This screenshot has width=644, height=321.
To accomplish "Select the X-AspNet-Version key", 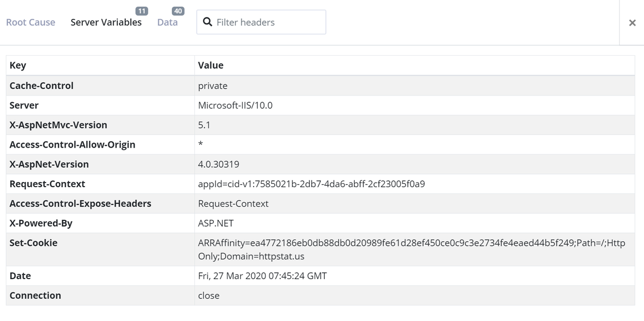I will 100,164.
